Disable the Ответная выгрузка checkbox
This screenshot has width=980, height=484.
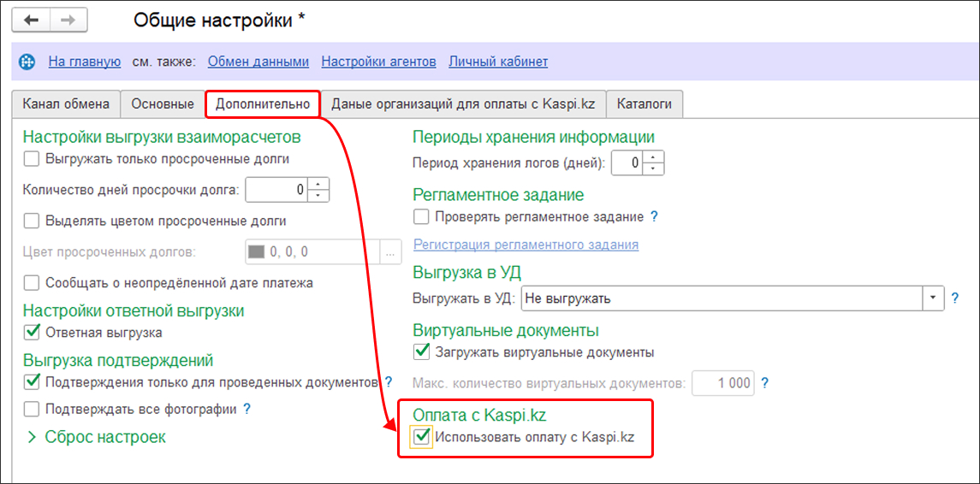point(32,333)
